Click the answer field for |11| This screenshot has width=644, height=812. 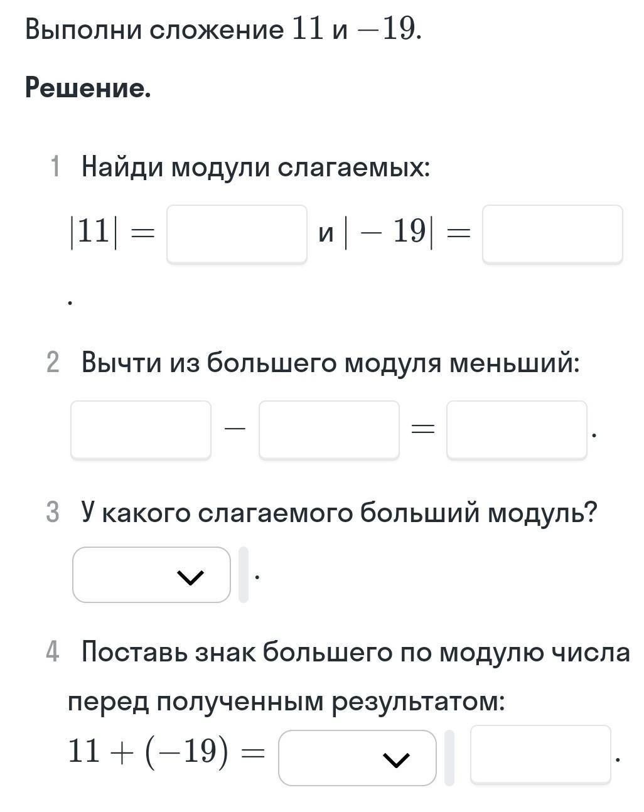click(x=237, y=233)
